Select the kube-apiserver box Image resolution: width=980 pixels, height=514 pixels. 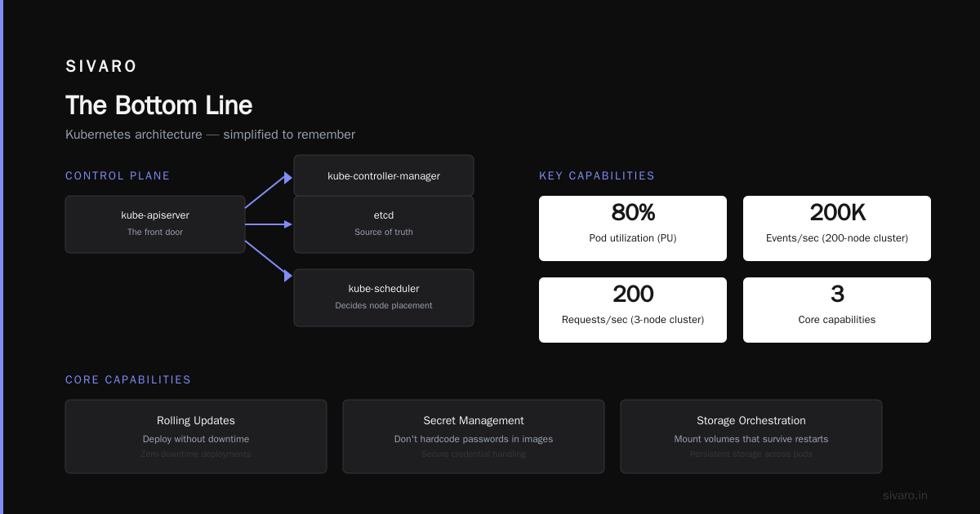(155, 224)
